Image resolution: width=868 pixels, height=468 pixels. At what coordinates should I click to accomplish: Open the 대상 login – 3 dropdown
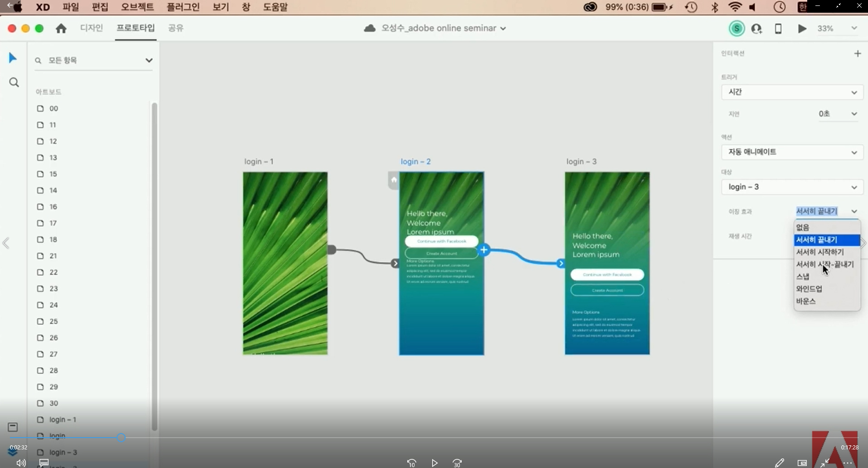792,187
